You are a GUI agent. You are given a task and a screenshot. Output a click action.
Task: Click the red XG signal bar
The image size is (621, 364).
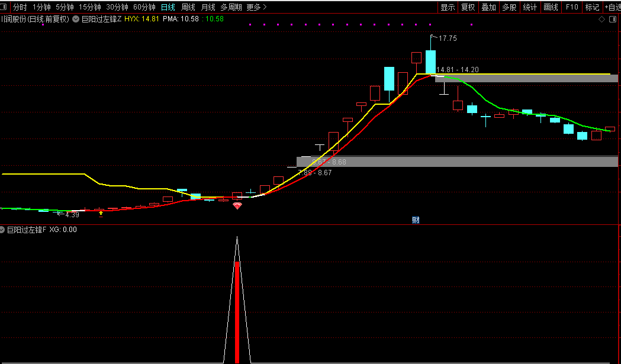point(237,312)
